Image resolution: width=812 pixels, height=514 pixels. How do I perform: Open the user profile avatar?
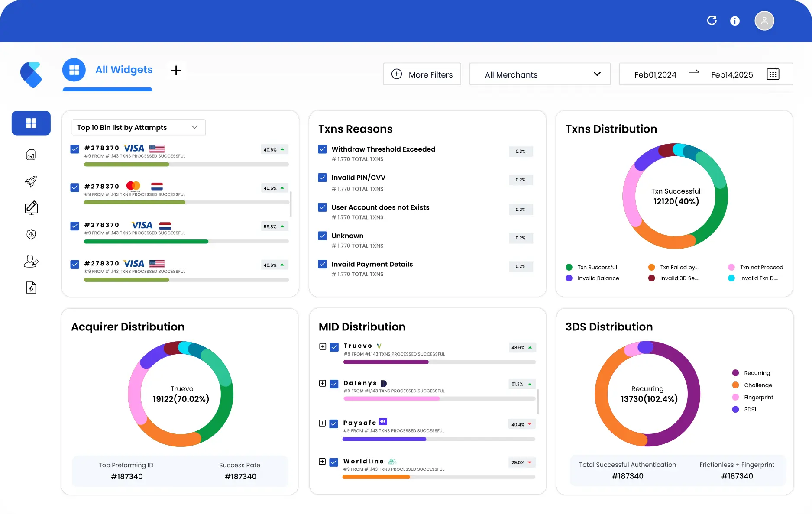click(764, 21)
